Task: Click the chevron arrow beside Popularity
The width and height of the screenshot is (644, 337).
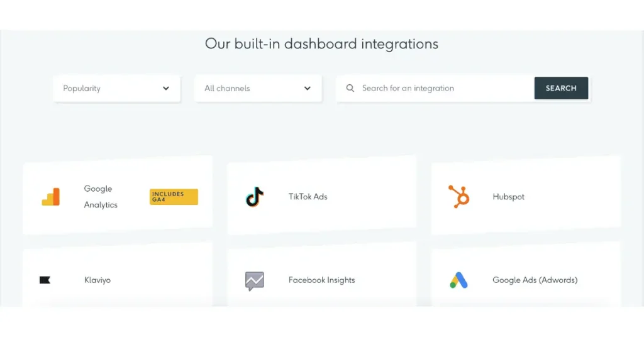Action: click(x=166, y=89)
